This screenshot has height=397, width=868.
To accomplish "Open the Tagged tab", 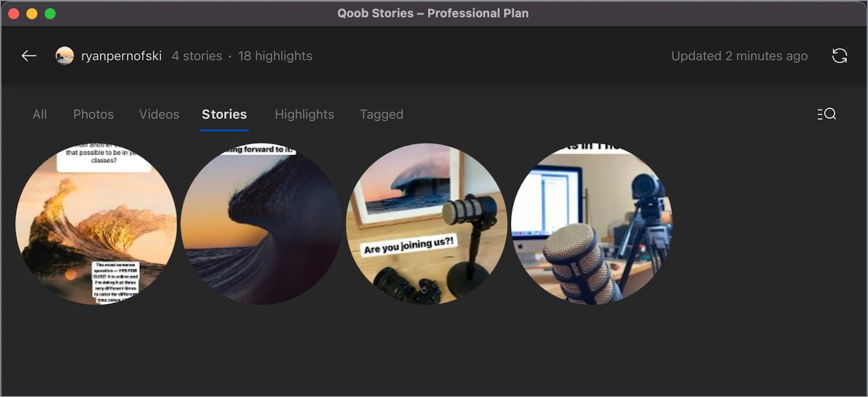I will (381, 114).
